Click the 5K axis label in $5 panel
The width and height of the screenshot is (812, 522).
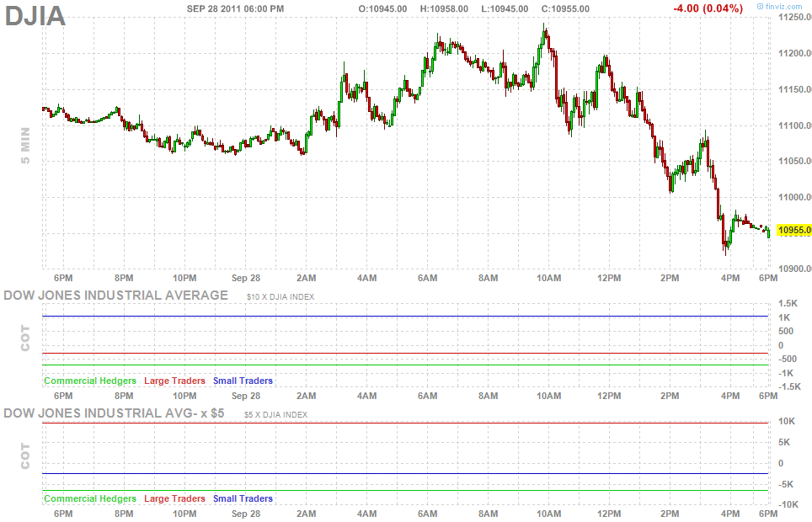[784, 442]
